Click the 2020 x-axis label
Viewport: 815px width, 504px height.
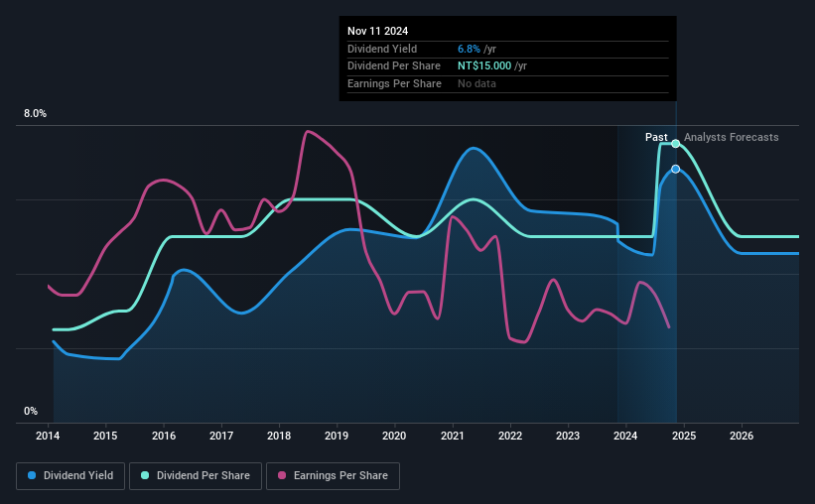pos(394,436)
